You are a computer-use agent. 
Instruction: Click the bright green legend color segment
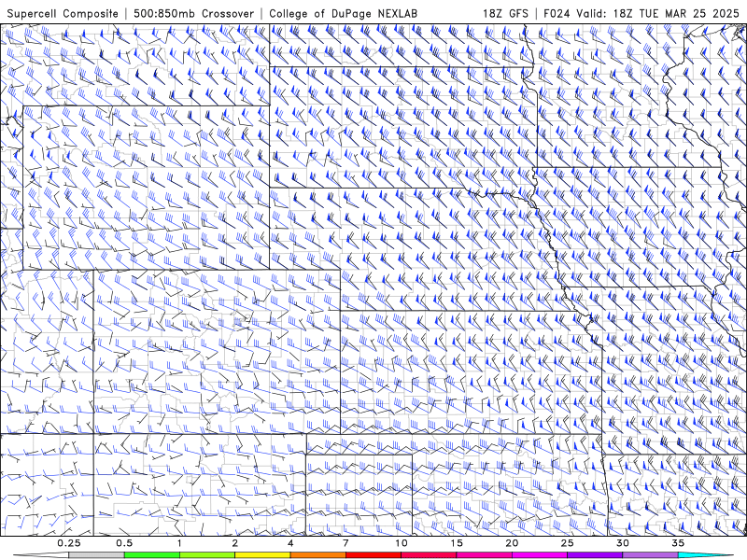coord(152,555)
